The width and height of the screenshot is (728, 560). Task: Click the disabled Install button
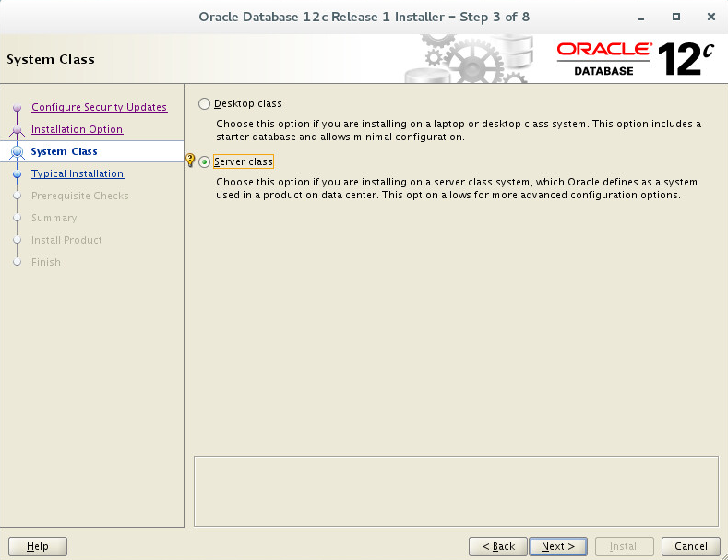[625, 546]
